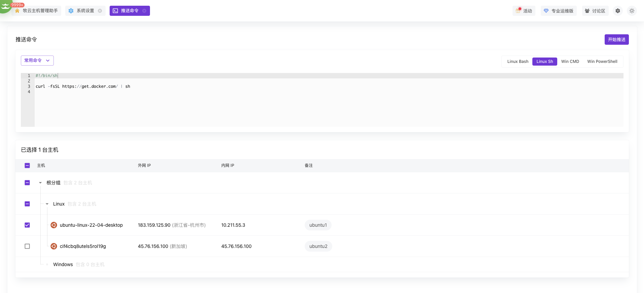644x293 pixels.
Task: Click the 根分组 group label
Action: tap(53, 183)
